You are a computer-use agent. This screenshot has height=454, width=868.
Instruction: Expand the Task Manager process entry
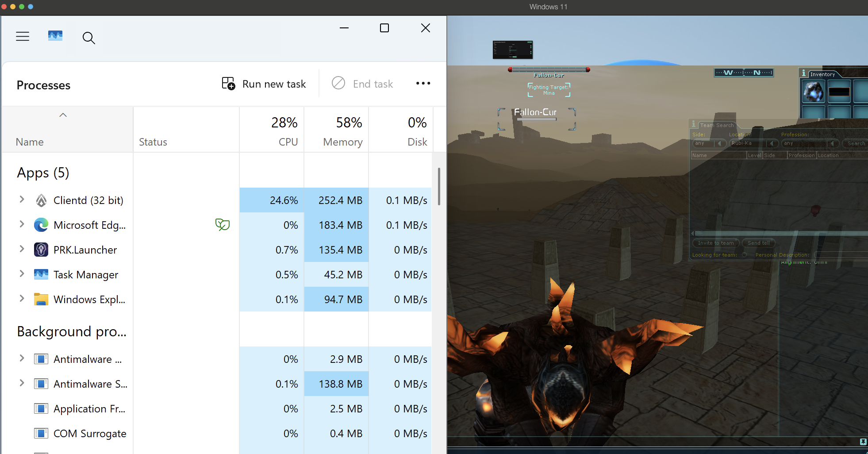point(22,274)
